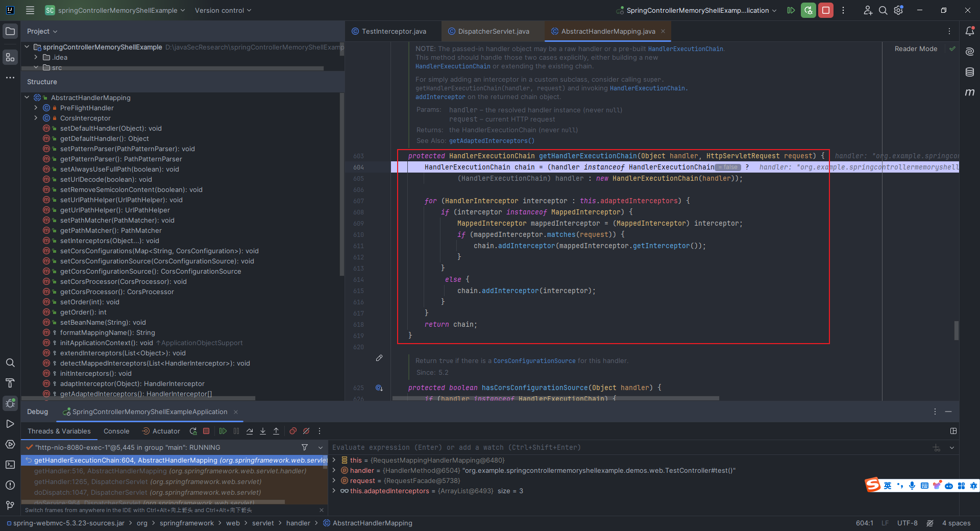This screenshot has height=531, width=980.
Task: Toggle Reader Mode in the editor
Action: coord(916,49)
